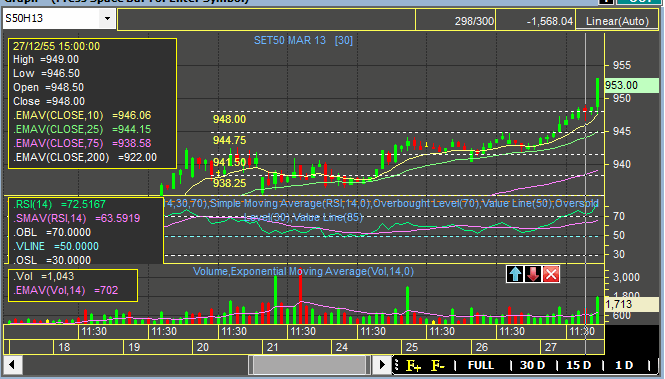665x379 pixels.
Task: Click the .VLINE =50.0000 legend entry
Action: (x=56, y=246)
